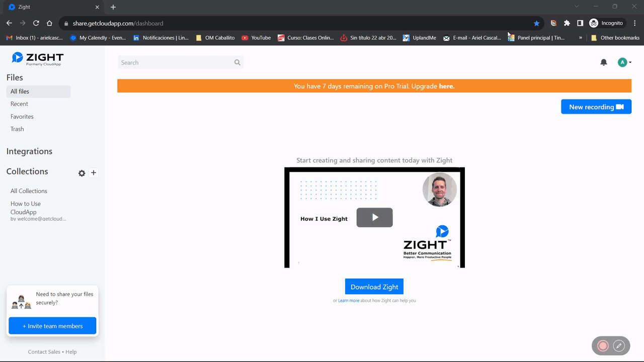Image resolution: width=644 pixels, height=362 pixels.
Task: Click the Download Zight button
Action: [374, 287]
